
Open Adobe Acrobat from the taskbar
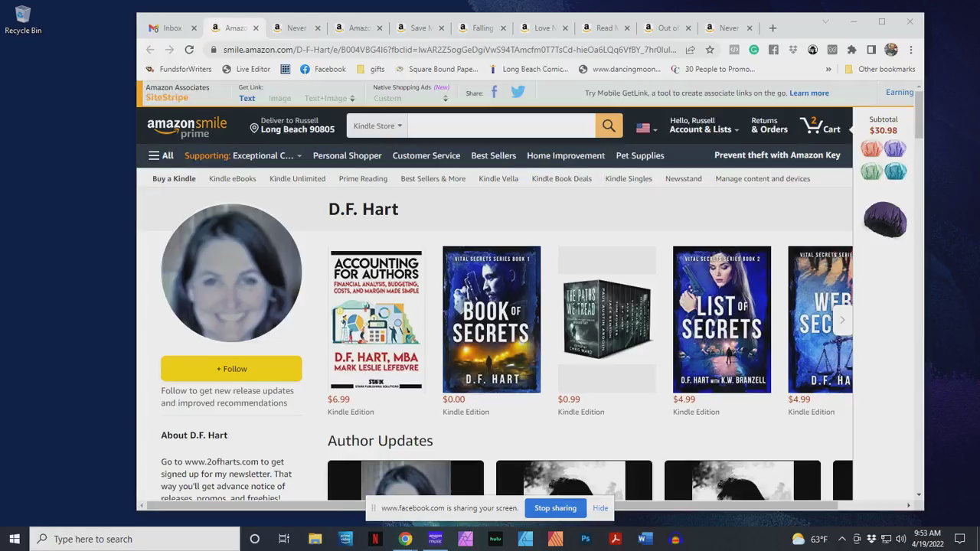615,539
